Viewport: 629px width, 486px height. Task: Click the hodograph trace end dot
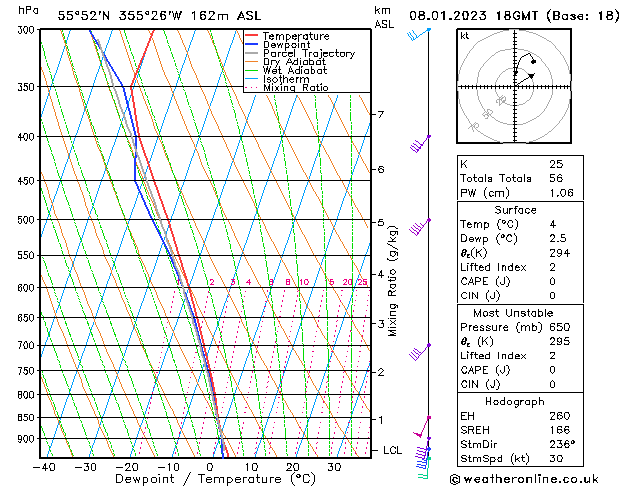(x=533, y=61)
